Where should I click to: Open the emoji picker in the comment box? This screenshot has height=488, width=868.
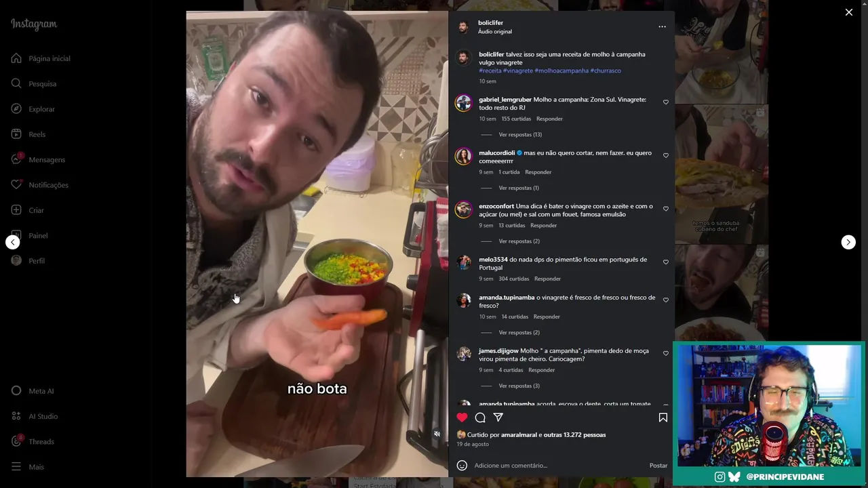click(x=462, y=466)
